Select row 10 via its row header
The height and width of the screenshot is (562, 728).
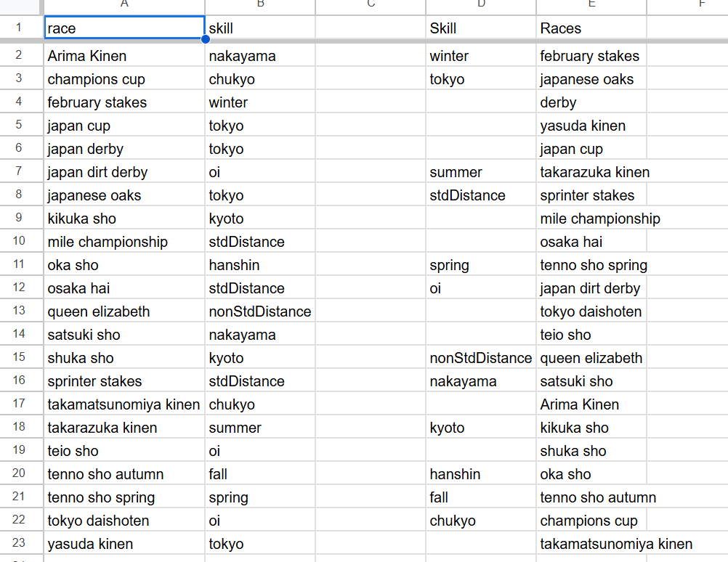[x=21, y=241]
